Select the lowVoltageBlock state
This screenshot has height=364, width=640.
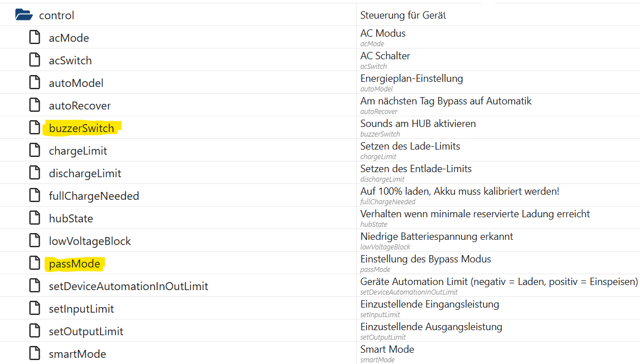pyautogui.click(x=90, y=241)
